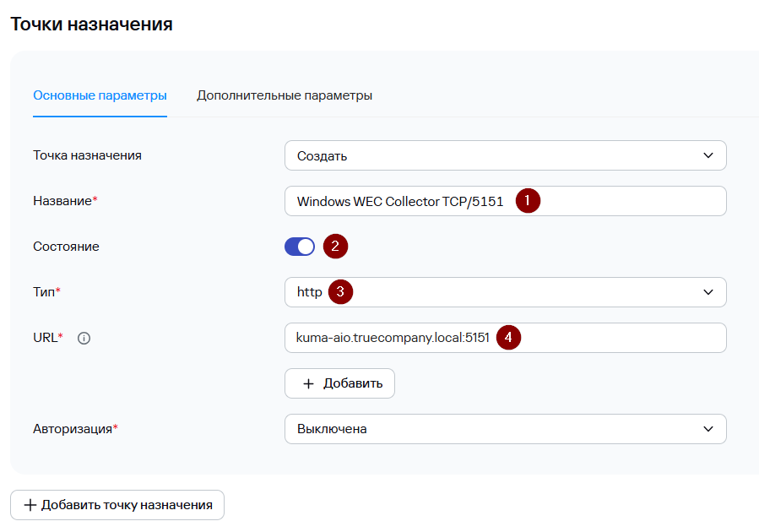Click chevron arrow in Точка назначения field
Screen dimensions: 759x532
coord(707,155)
